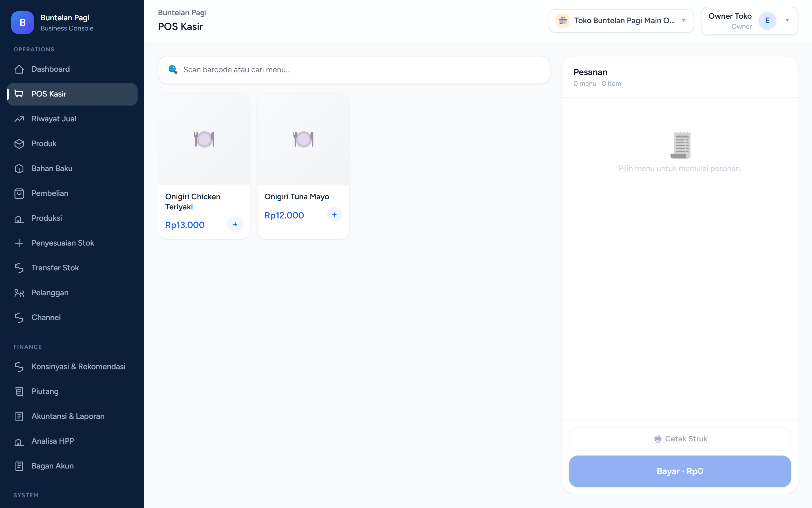This screenshot has width=812, height=508.
Task: Go to Riwayat Jual
Action: click(x=72, y=119)
